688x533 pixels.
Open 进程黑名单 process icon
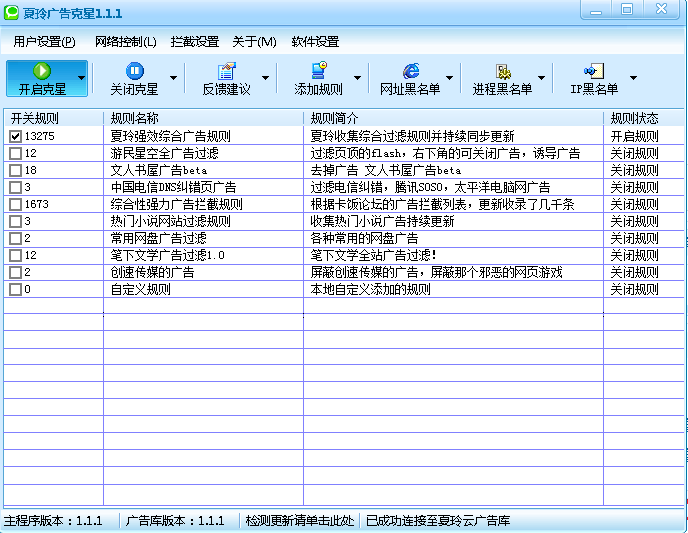pos(503,71)
